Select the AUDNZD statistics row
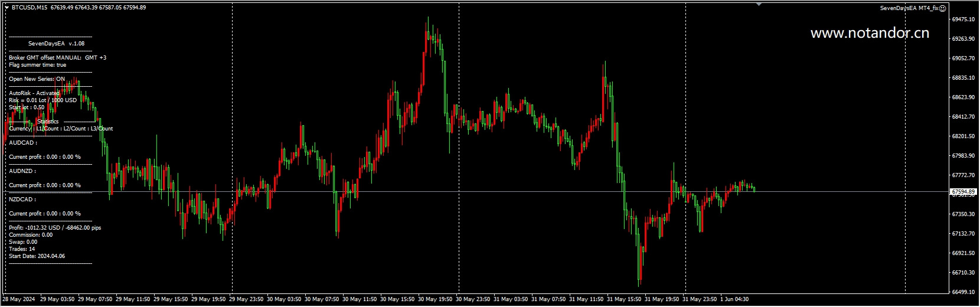This screenshot has width=980, height=307. click(x=22, y=171)
